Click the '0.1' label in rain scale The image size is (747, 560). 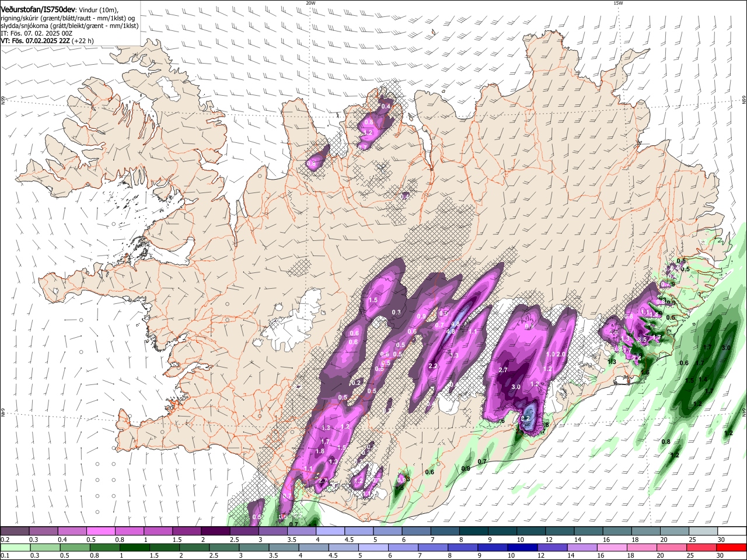[x=5, y=556]
